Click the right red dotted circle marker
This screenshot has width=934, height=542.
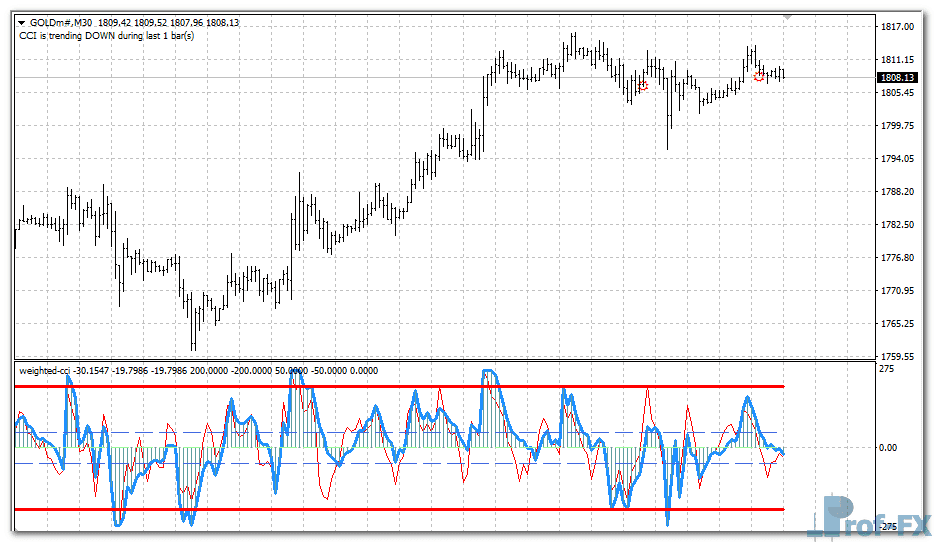[760, 76]
